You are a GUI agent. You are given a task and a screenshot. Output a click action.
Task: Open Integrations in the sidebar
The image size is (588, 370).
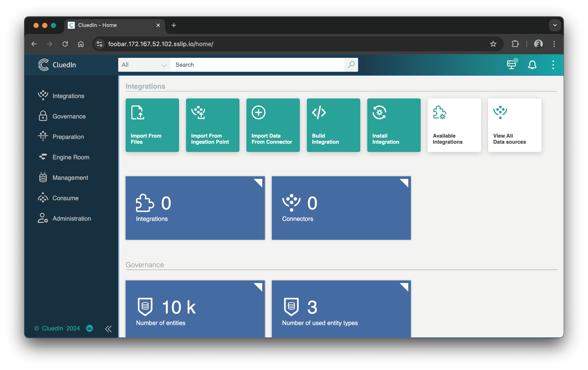(61, 96)
